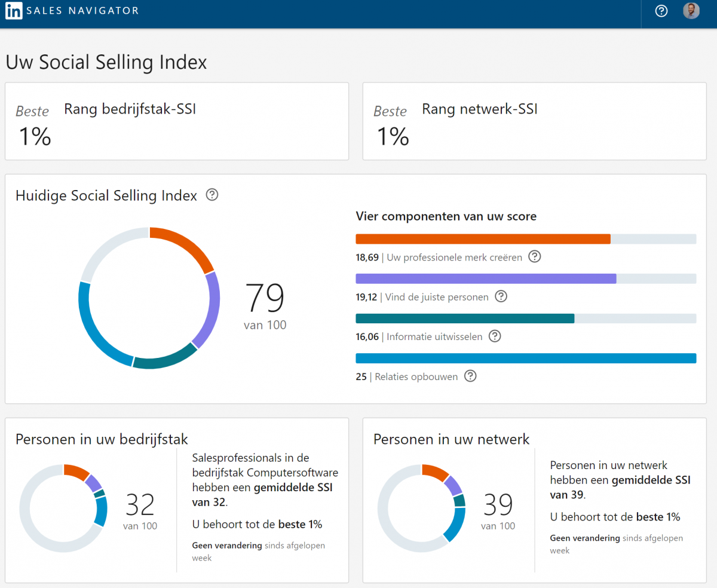Image resolution: width=717 pixels, height=588 pixels.
Task: Click the netwerk average score '39'
Action: coord(498,505)
